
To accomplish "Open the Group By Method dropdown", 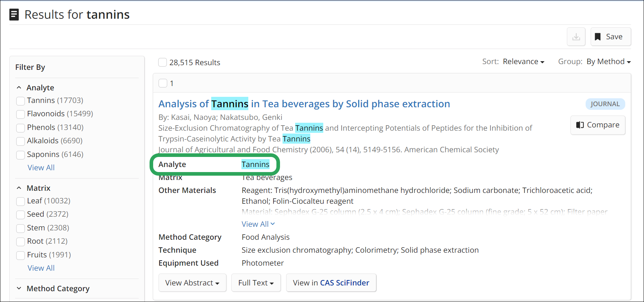I will pos(608,62).
